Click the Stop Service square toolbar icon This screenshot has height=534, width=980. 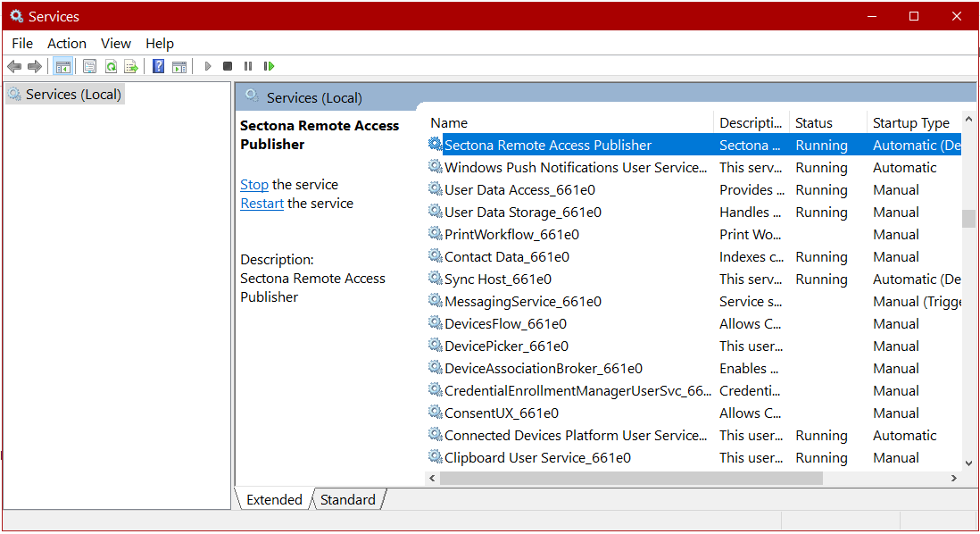click(x=228, y=66)
